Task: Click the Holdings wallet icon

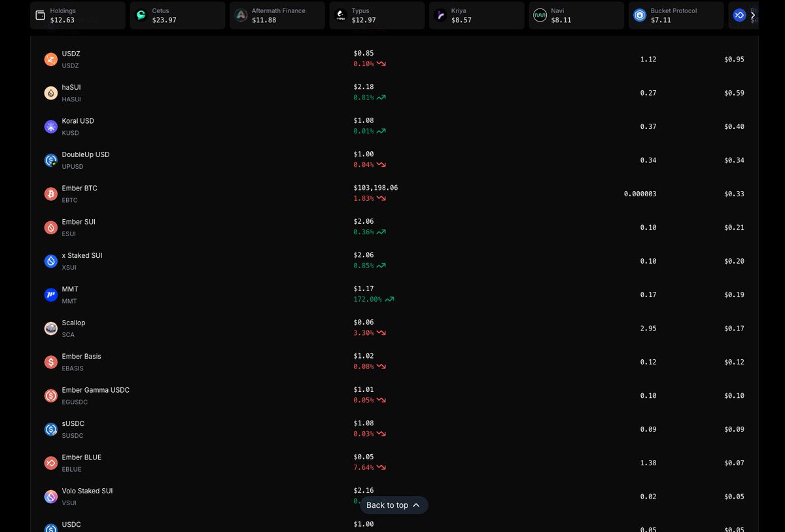Action: [x=40, y=15]
